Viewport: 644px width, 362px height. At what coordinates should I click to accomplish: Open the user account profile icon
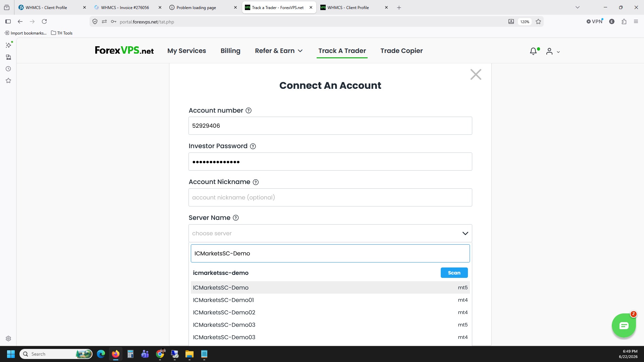pyautogui.click(x=549, y=51)
